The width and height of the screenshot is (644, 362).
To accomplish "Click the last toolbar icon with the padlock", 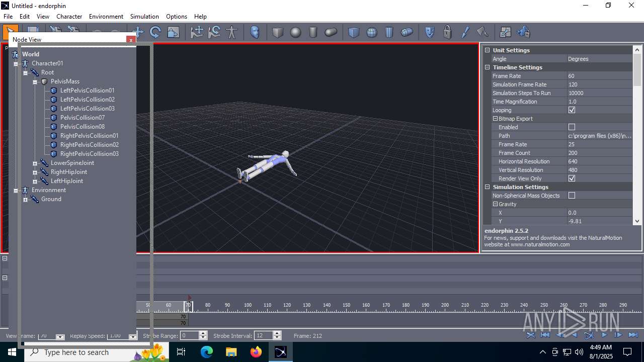I will [524, 32].
